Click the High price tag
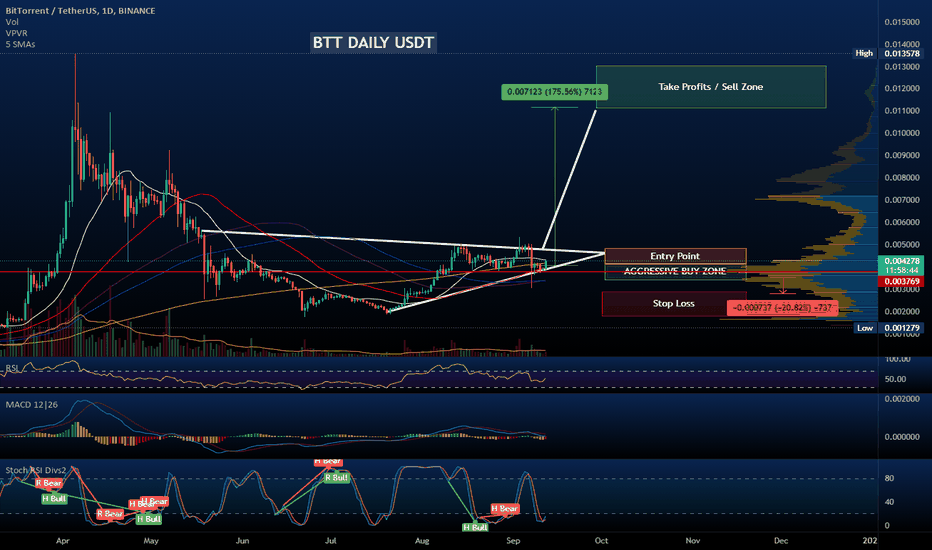Image resolution: width=932 pixels, height=550 pixels. click(864, 54)
